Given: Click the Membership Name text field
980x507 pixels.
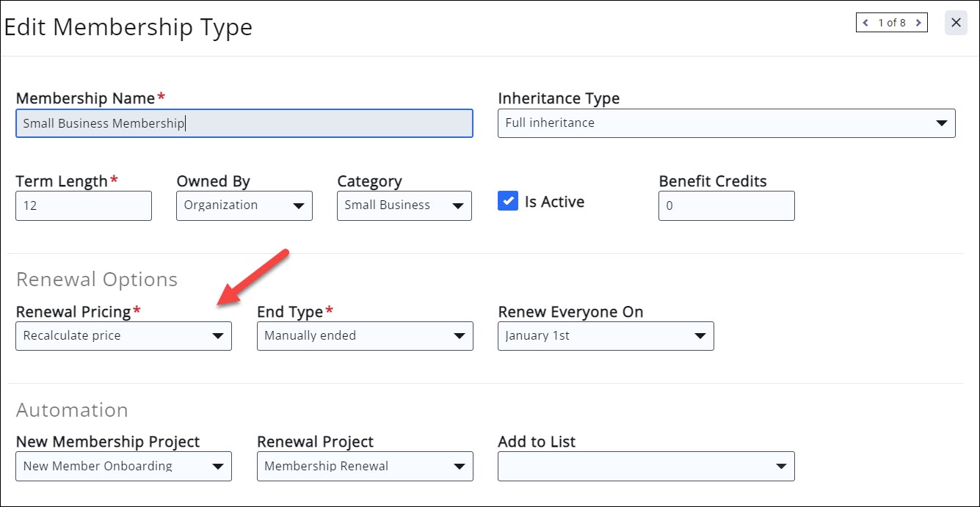Looking at the screenshot, I should click(244, 123).
